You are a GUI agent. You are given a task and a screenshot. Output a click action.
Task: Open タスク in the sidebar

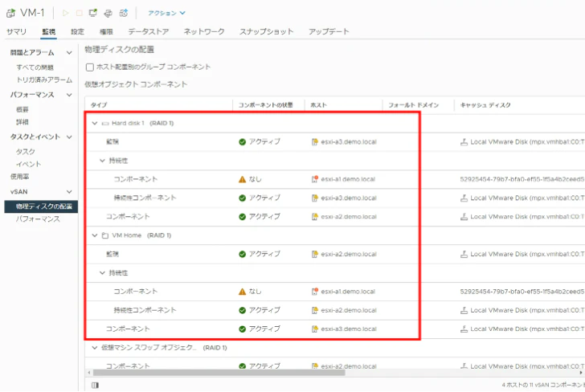point(26,152)
